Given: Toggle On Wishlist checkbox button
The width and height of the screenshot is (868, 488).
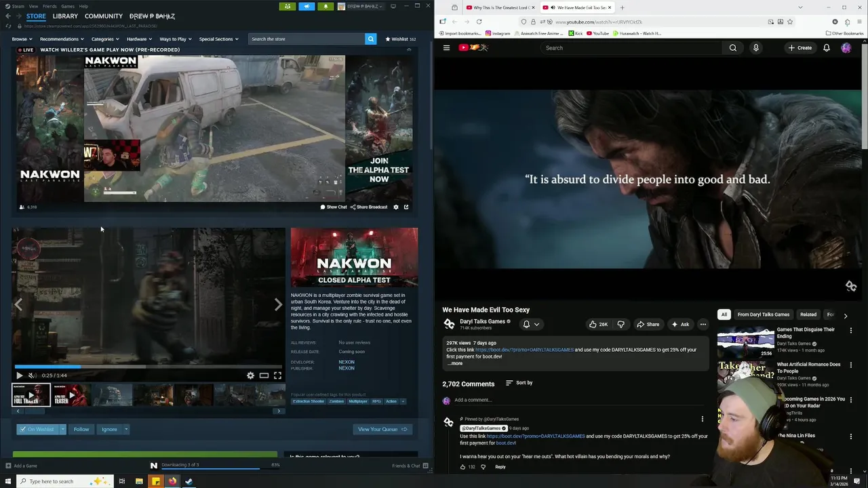Looking at the screenshot, I should [x=37, y=429].
